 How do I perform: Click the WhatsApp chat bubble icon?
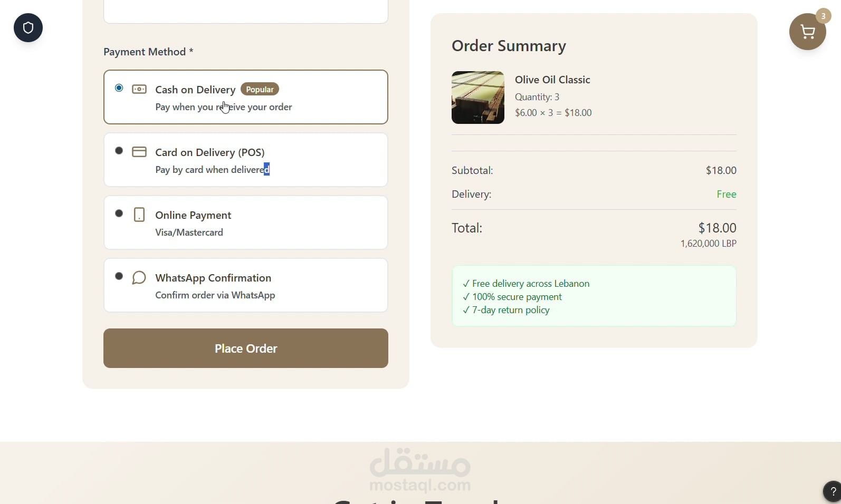[x=139, y=277]
